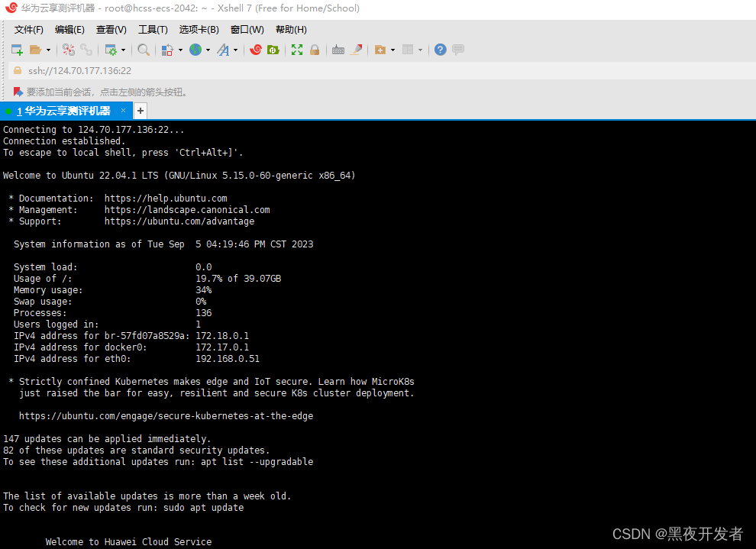Click the color scheme icon
This screenshot has width=756, height=549.
click(x=167, y=50)
